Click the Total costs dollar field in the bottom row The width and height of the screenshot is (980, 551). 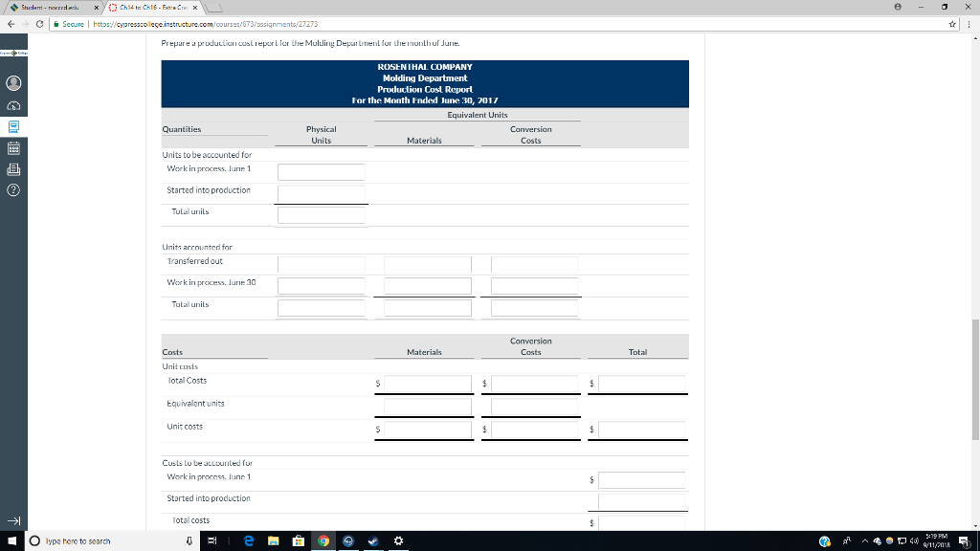click(x=641, y=523)
